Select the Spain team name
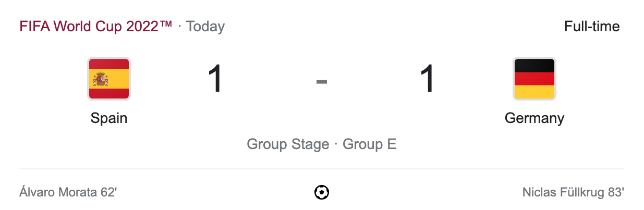This screenshot has width=644, height=210. point(108,118)
